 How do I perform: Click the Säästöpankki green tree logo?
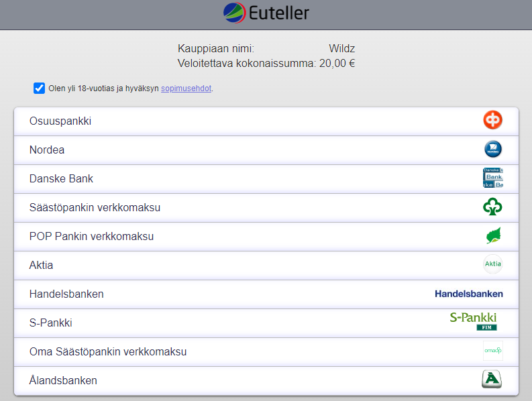point(492,207)
